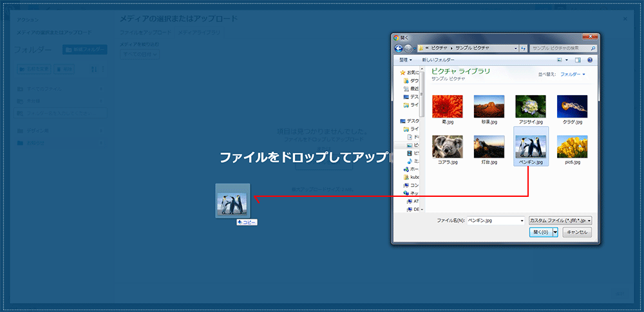Select the ネッ network item in sidebar
The image size is (644, 312).
click(411, 194)
